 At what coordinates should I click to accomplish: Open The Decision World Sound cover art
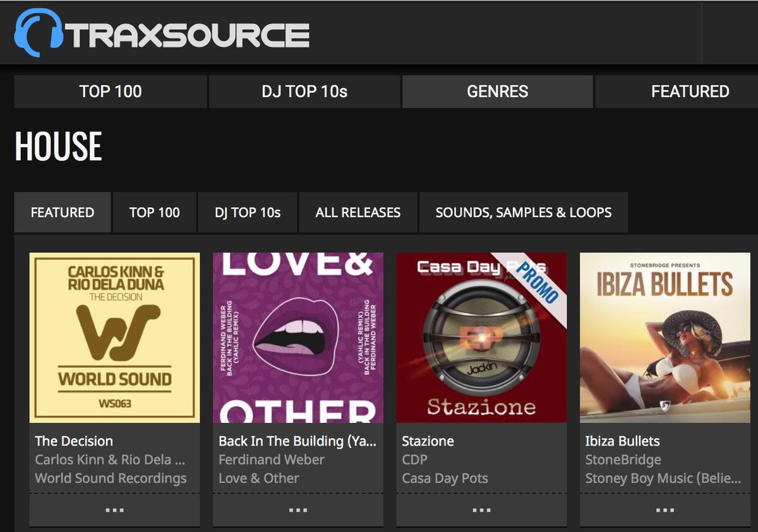click(115, 338)
